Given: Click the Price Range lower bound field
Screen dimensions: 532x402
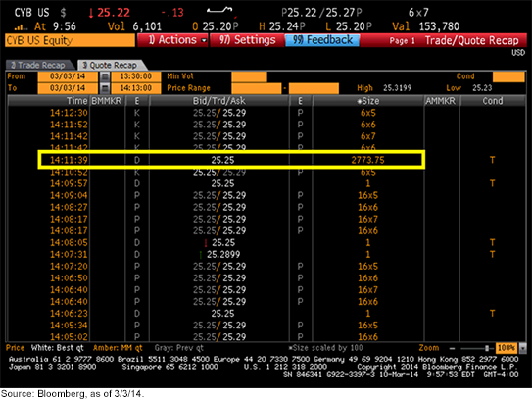Looking at the screenshot, I should [x=257, y=88].
